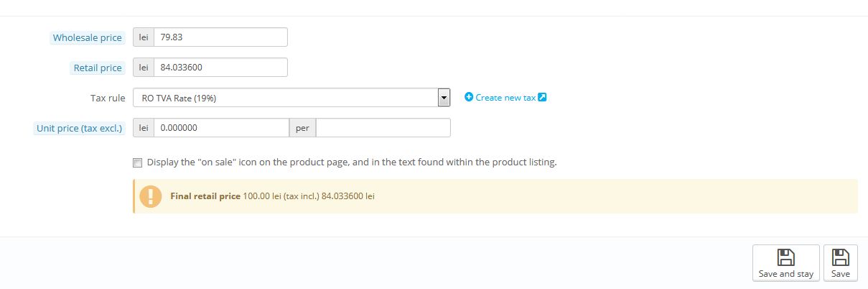
Task: Click the Wholesale price label
Action: click(x=87, y=37)
